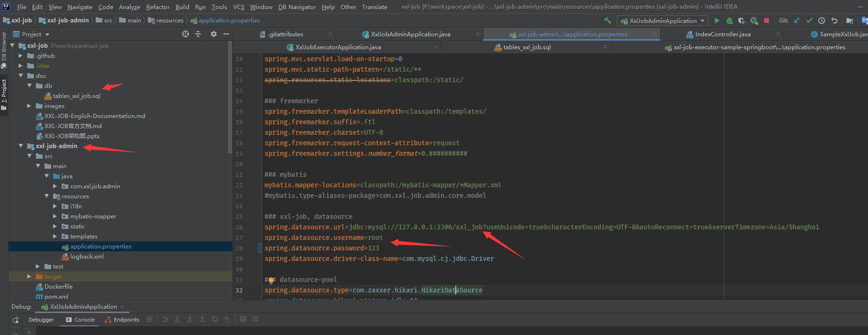
Task: Expand the test folder
Action: click(38, 266)
